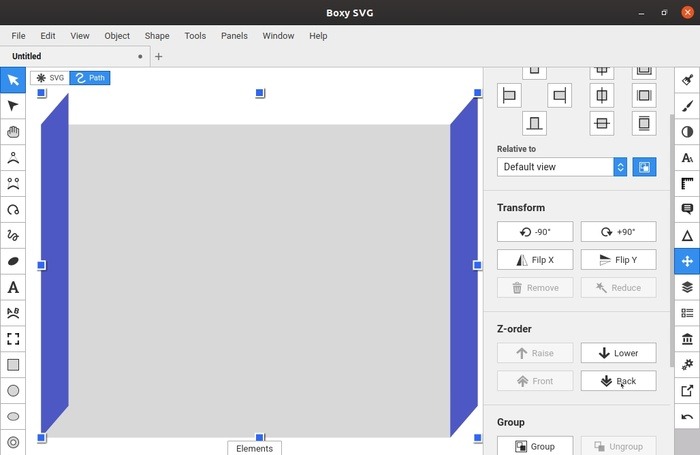Image resolution: width=700 pixels, height=455 pixels.
Task: Select the Ring shape tool
Action: tap(13, 442)
